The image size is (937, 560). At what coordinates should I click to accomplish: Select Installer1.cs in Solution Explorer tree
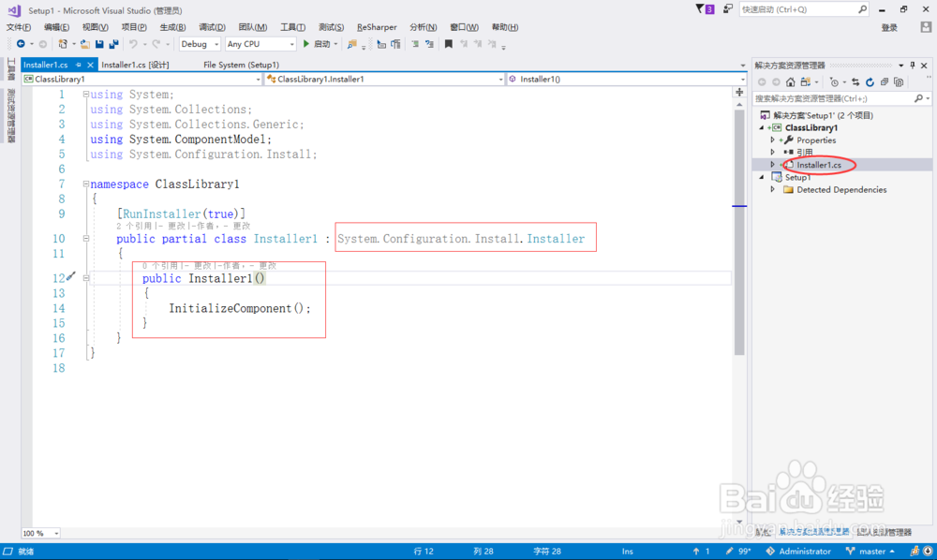click(819, 165)
